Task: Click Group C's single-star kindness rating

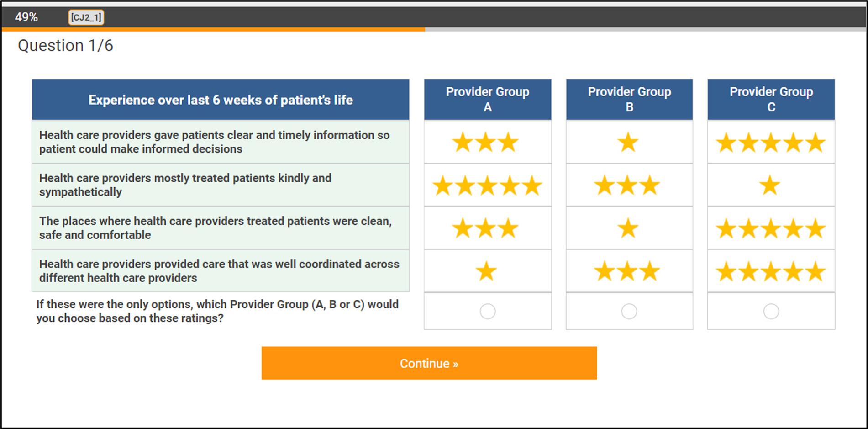Action: click(769, 185)
